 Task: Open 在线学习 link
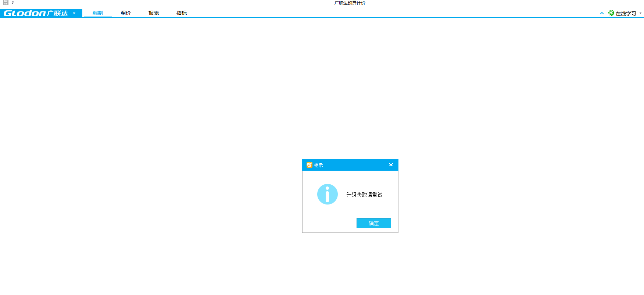point(626,14)
